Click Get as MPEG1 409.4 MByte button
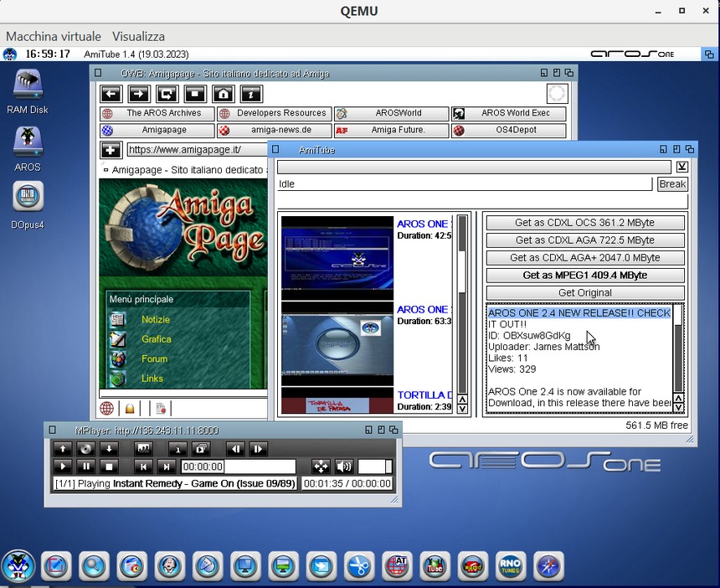The image size is (720, 588). tap(585, 276)
